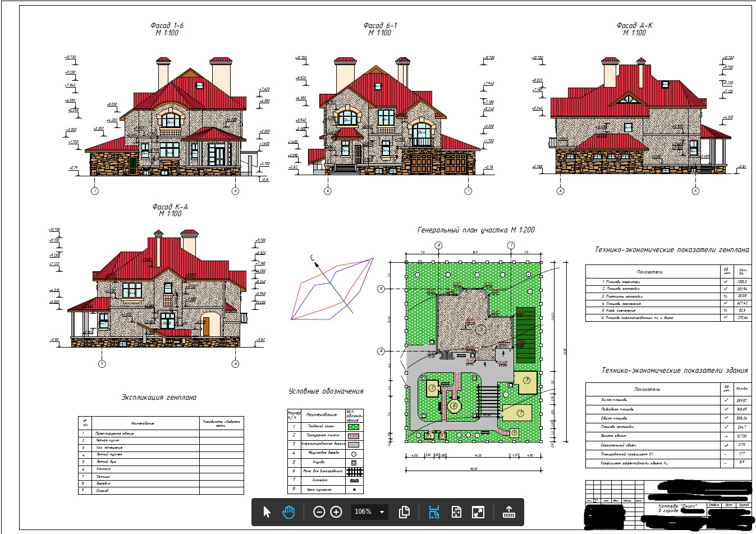
Task: Click 'Урна мусорная' legend entry
Action: 319,490
